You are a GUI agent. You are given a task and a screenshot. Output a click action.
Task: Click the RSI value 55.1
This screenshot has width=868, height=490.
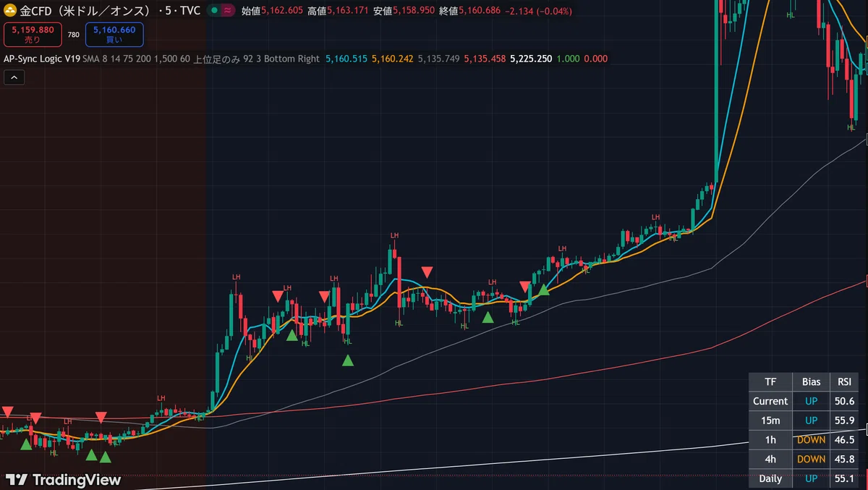click(x=844, y=478)
